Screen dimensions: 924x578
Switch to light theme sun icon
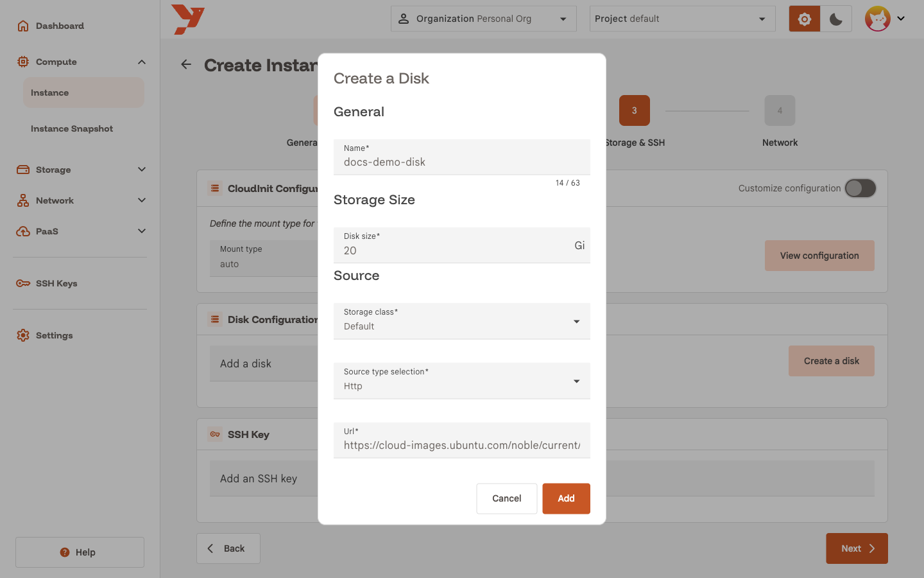[x=805, y=19]
